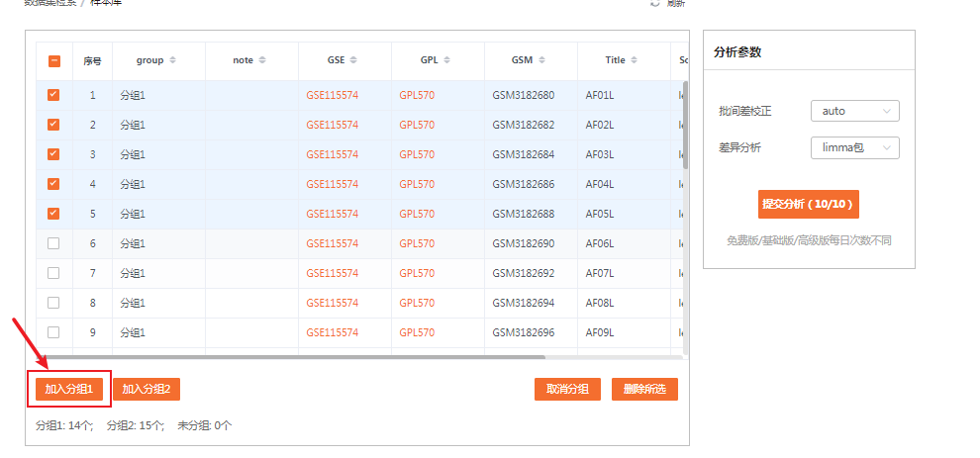This screenshot has height=458, width=980.
Task: Uncheck the checkbox for row 2
Action: pyautogui.click(x=53, y=125)
